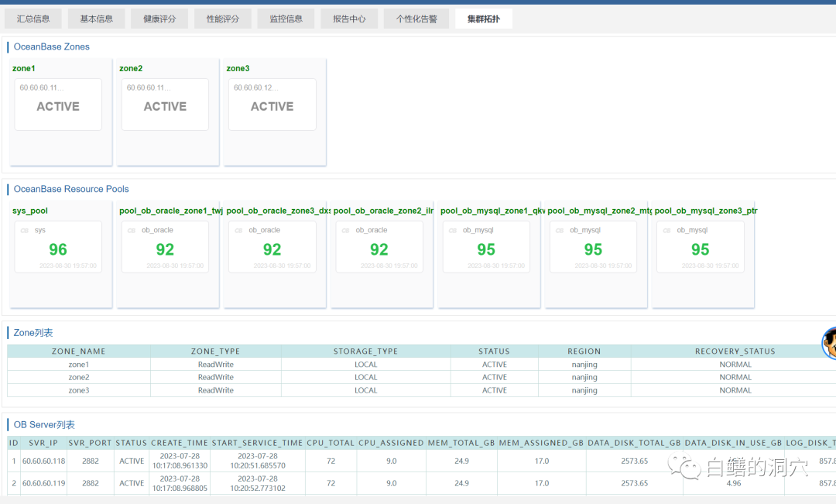The height and width of the screenshot is (504, 836).
Task: Click the zone2 label above the second zone card
Action: [x=131, y=68]
